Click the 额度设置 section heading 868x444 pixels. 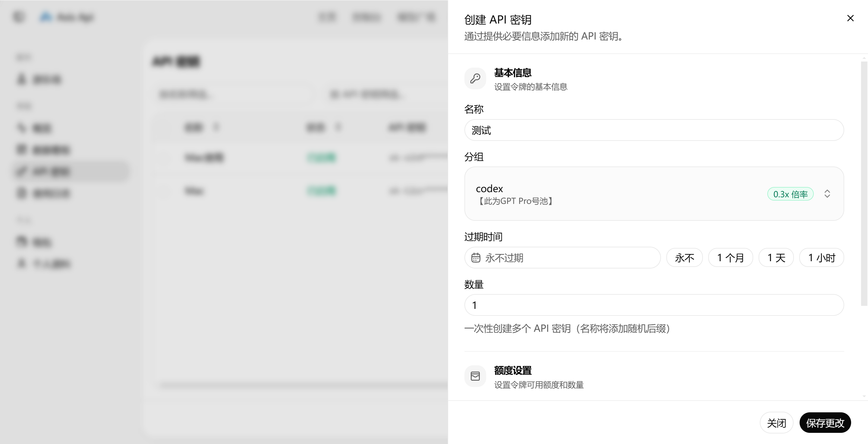coord(513,370)
